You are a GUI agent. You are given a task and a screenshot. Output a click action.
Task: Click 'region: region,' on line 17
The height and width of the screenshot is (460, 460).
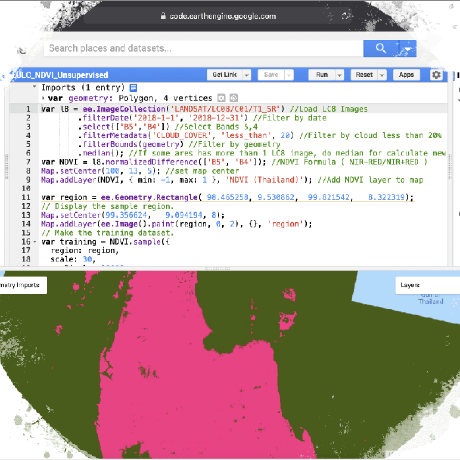(x=85, y=251)
